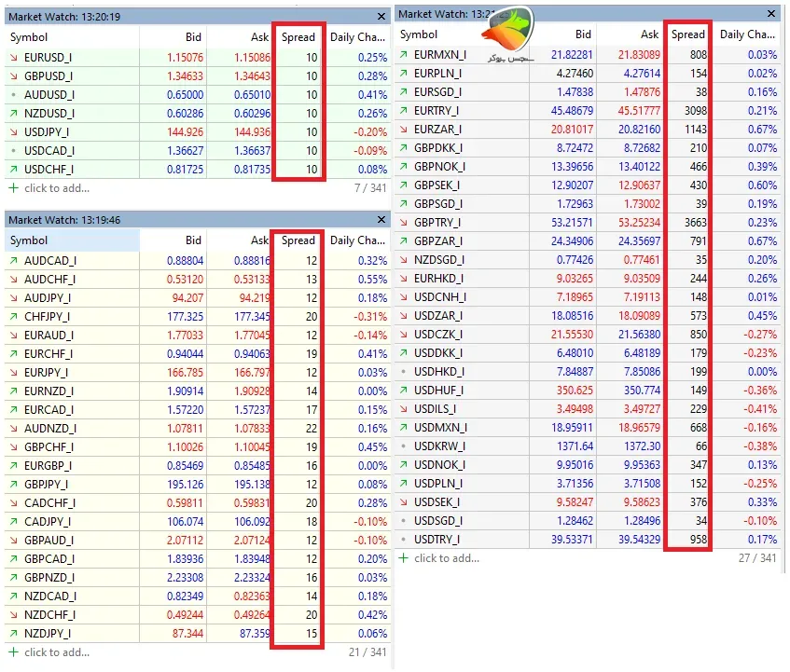The image size is (790, 672).
Task: Click the green plus icon under USDCHF_I
Action: click(x=14, y=188)
